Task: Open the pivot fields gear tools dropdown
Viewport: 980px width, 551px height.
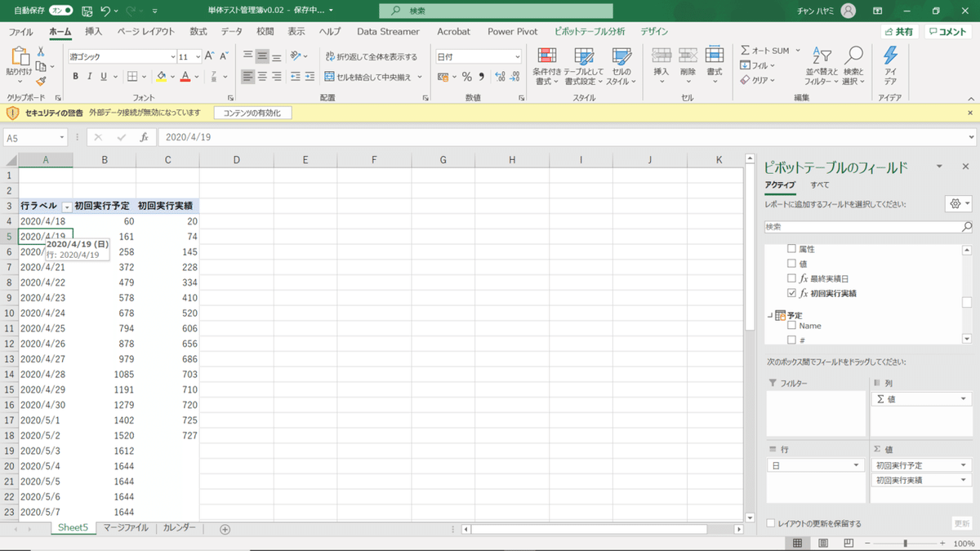Action: click(x=957, y=204)
